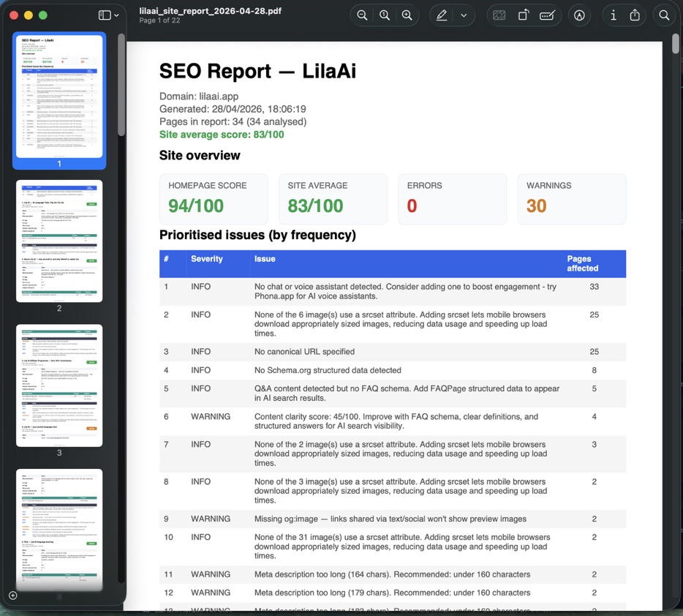Click the 8 pages affected cell
The image size is (683, 616).
[x=594, y=370]
